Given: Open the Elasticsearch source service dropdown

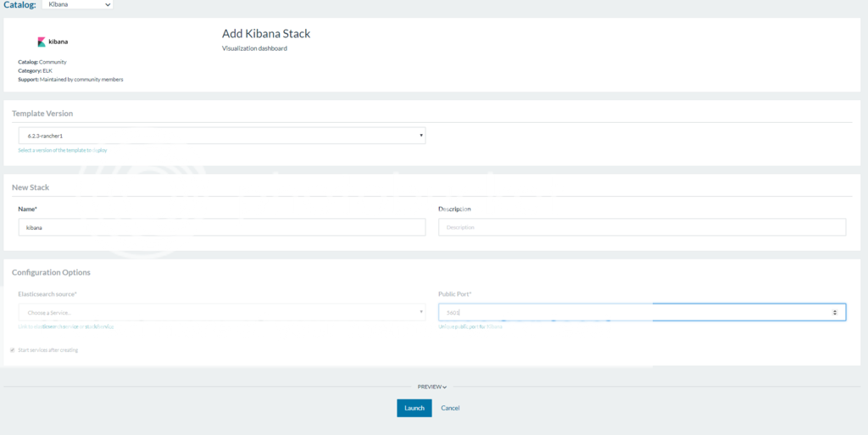Looking at the screenshot, I should pyautogui.click(x=222, y=312).
